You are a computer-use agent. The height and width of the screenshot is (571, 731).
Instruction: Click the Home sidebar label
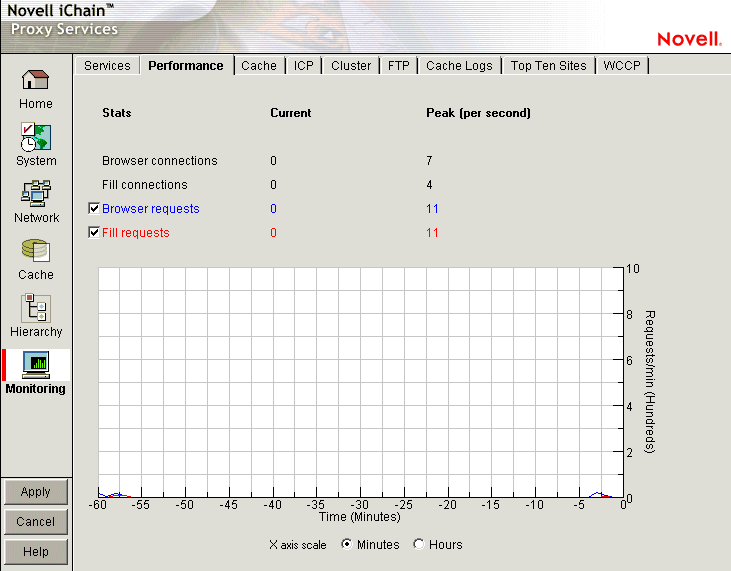pos(35,103)
